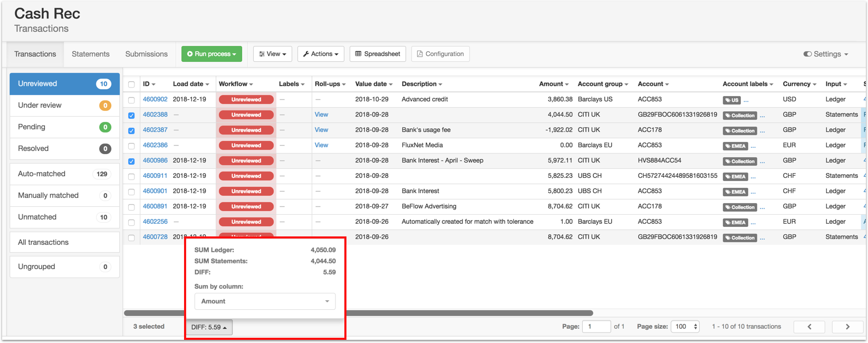Screen dimensions: 868x343
Task: Switch to the Statements tab
Action: (91, 54)
